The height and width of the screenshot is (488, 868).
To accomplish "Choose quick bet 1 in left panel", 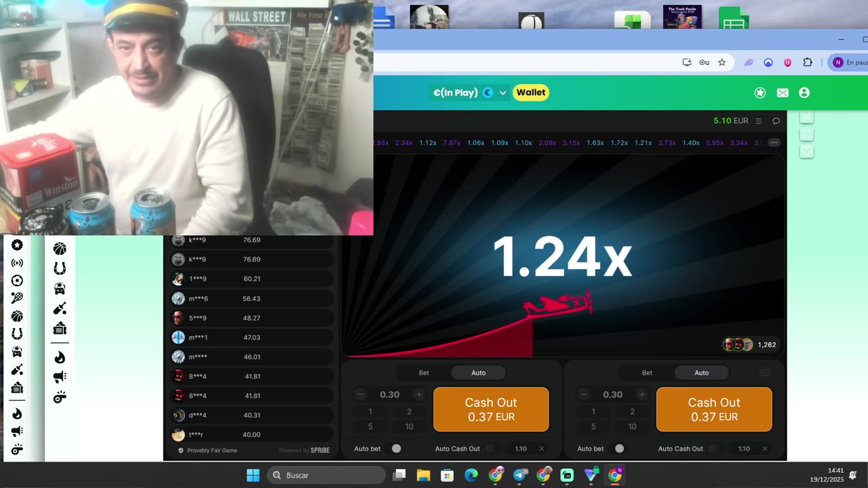I will [370, 411].
